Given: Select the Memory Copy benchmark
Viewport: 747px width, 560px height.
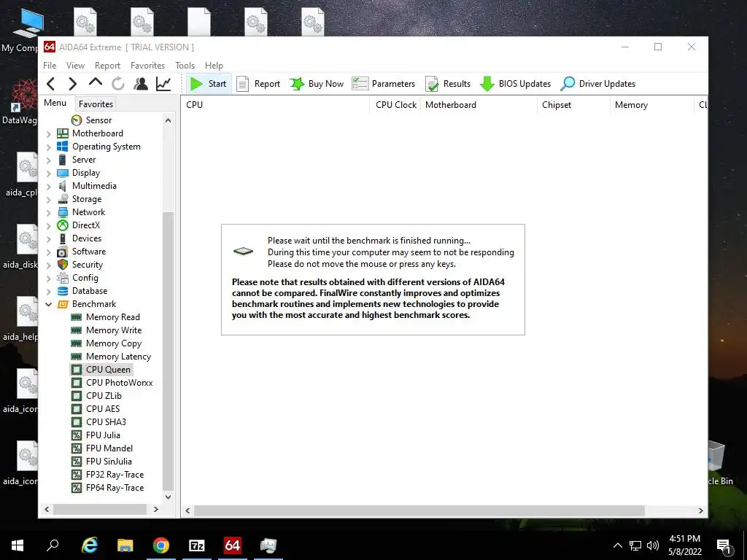Looking at the screenshot, I should click(x=107, y=343).
